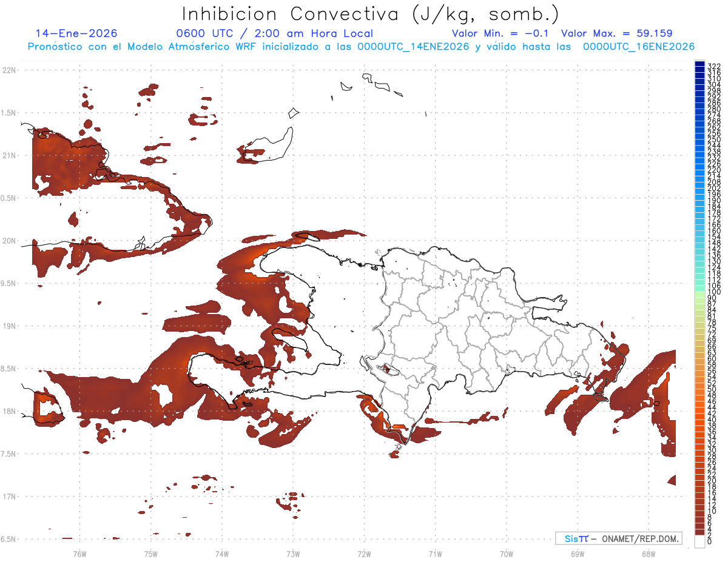The height and width of the screenshot is (562, 728).
Task: Click the "68W" longitude label
Action: (649, 554)
